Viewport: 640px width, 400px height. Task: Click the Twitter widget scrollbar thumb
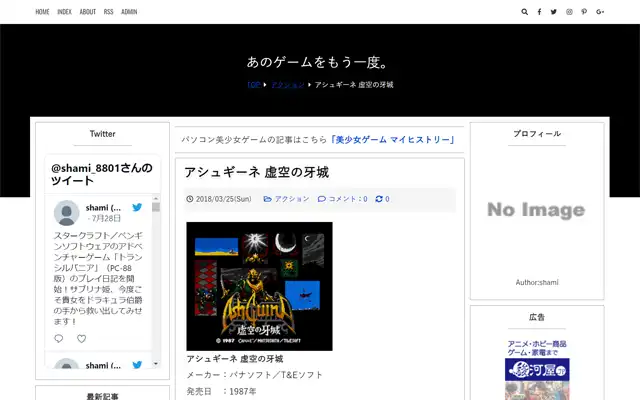tap(156, 207)
